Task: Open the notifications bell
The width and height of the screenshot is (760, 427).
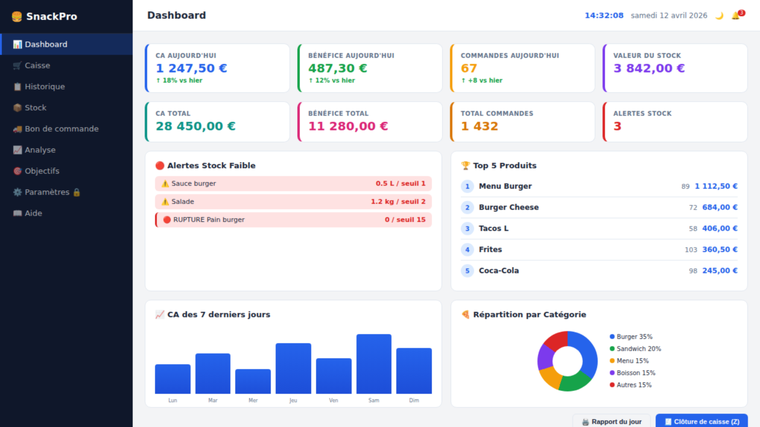Action: 736,16
